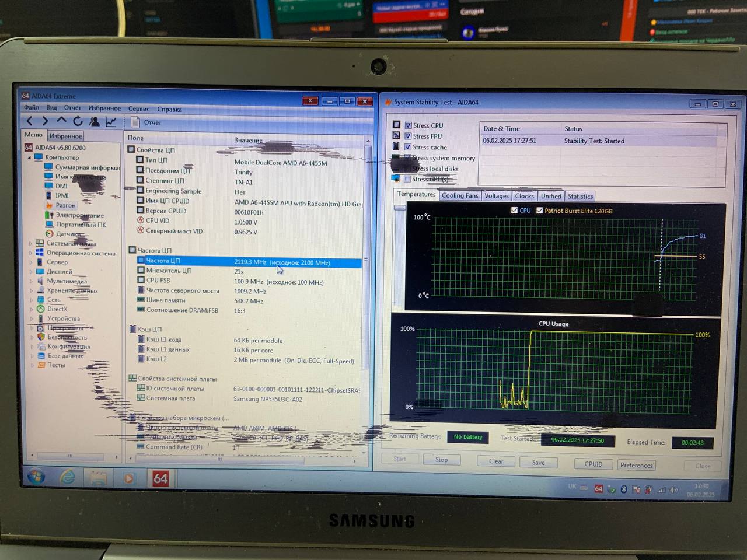The width and height of the screenshot is (747, 560).
Task: Click the Stress FPU percent icon
Action: (x=396, y=135)
